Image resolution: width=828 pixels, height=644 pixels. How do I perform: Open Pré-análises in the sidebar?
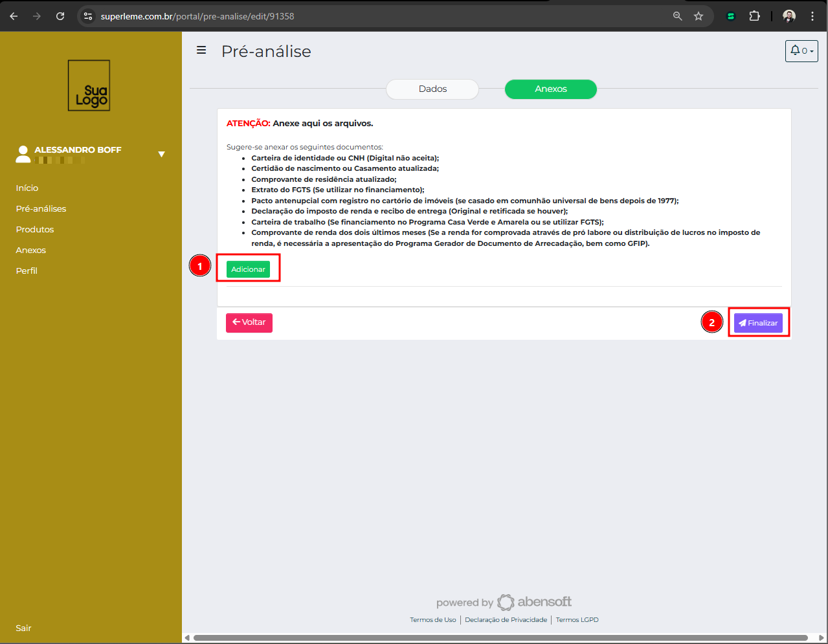(41, 208)
